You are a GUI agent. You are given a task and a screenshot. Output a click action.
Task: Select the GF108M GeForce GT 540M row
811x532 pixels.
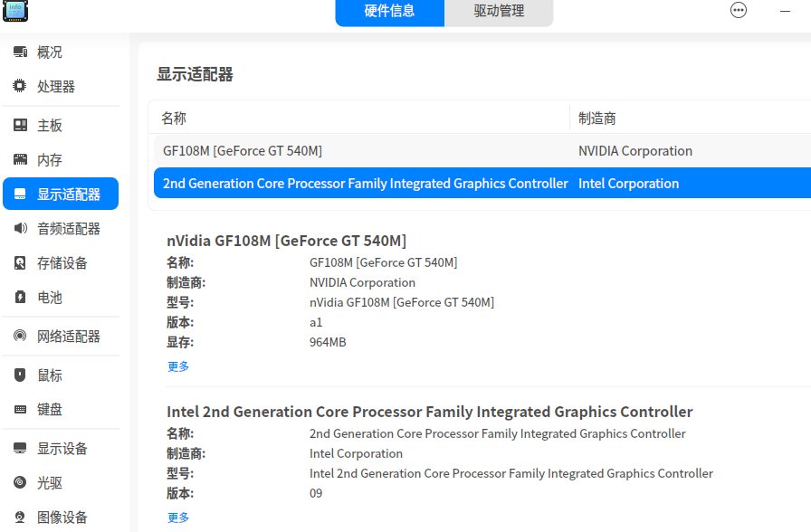362,151
